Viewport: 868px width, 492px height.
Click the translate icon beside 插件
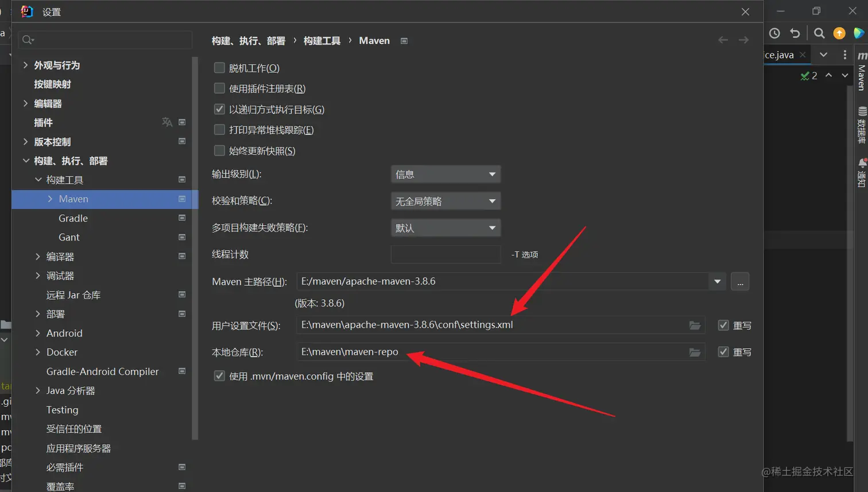[167, 122]
